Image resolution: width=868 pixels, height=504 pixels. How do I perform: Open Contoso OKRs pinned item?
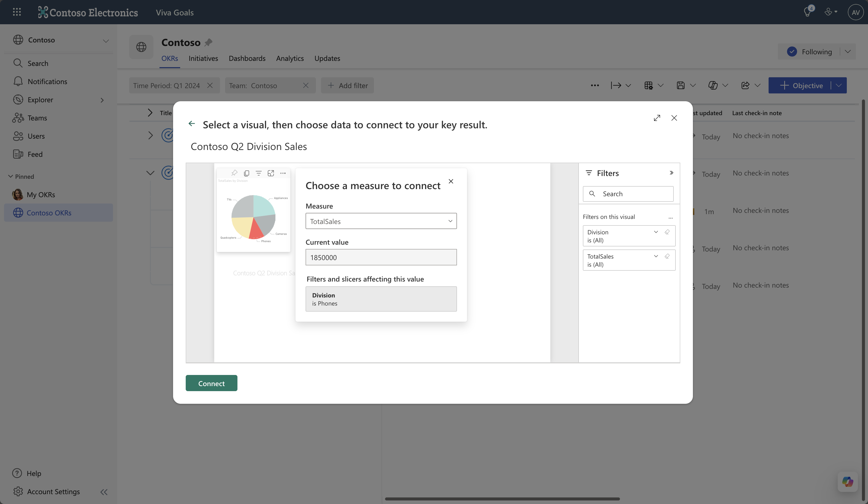pos(59,213)
